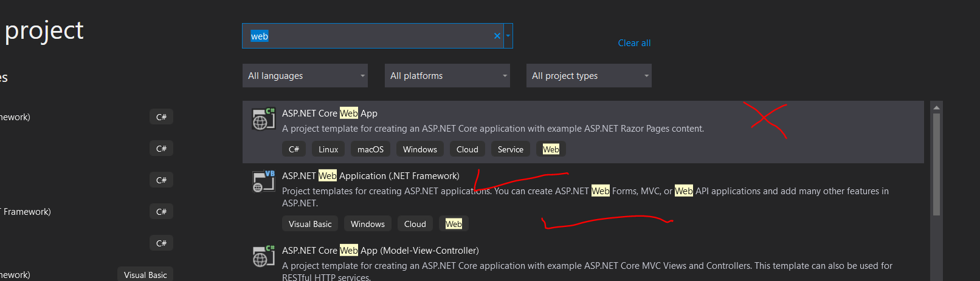Click the template list vertical scrollbar thumb

(x=936, y=164)
